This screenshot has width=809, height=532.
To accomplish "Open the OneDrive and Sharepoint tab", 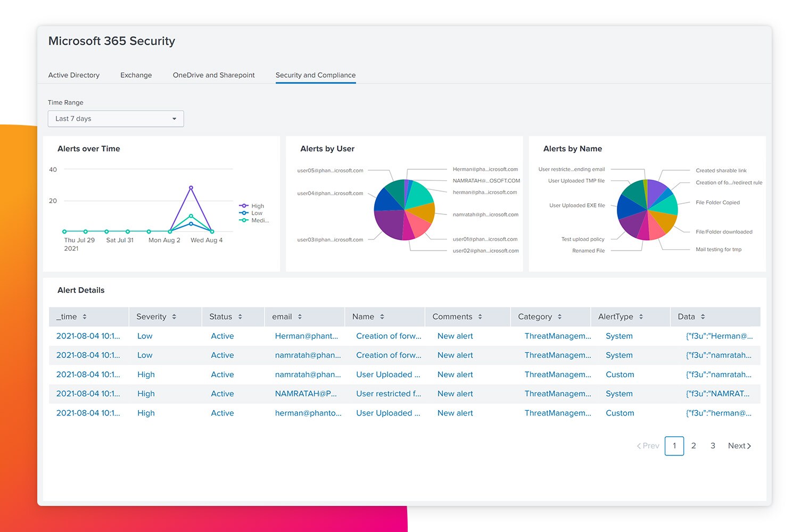I will tap(213, 75).
